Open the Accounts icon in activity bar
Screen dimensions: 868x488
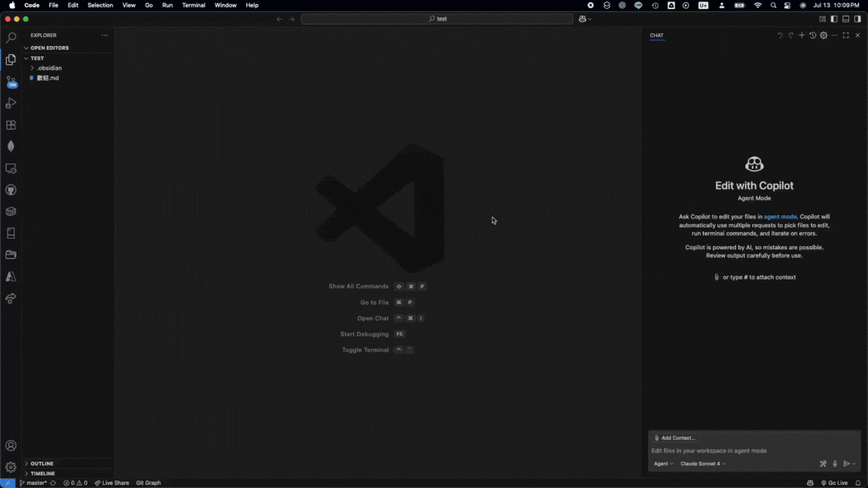[x=11, y=445]
